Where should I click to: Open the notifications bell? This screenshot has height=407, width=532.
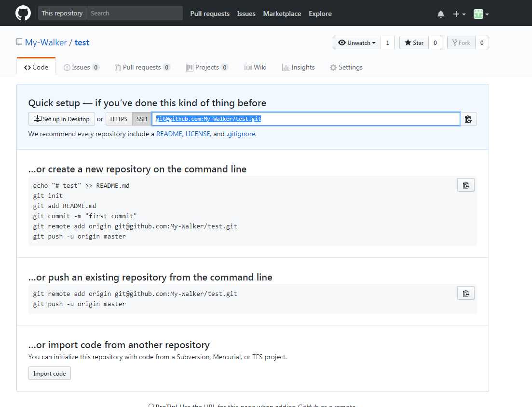click(441, 14)
